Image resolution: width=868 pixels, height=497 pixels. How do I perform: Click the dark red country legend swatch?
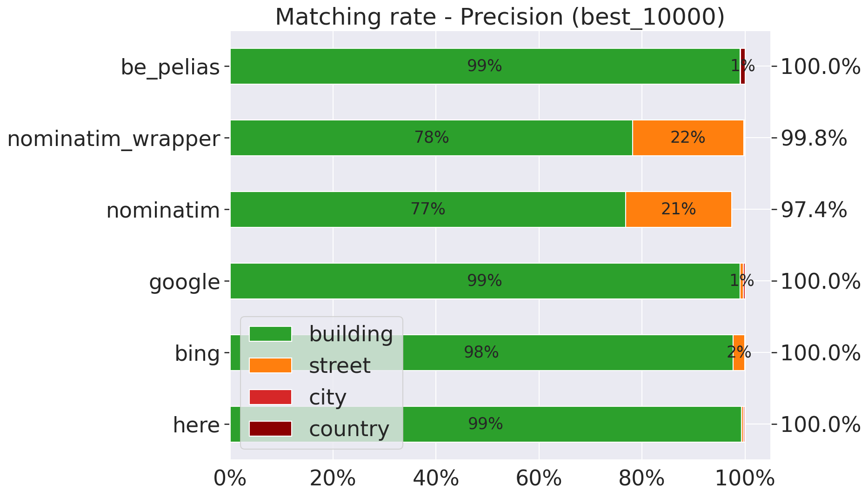(x=270, y=429)
